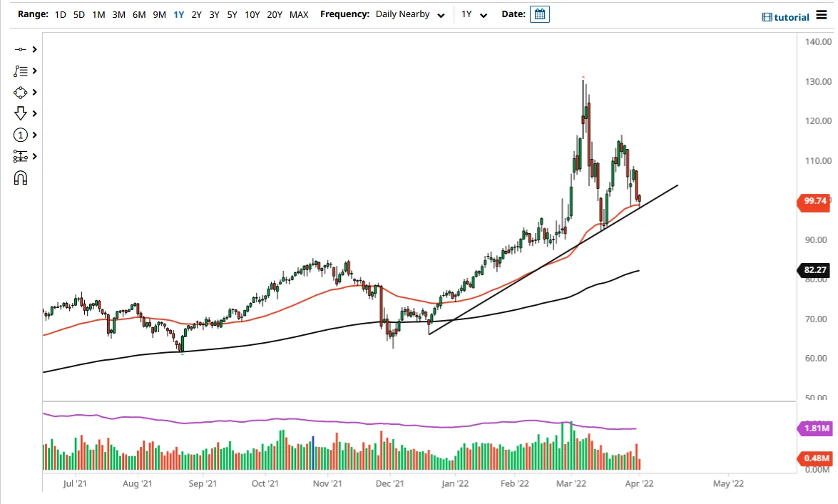The image size is (838, 504).
Task: Click the 1.81M volume average label
Action: (815, 428)
